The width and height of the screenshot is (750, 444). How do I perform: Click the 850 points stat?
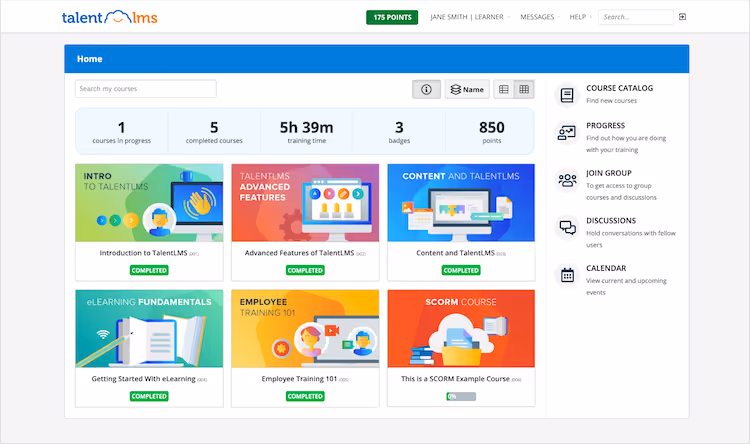click(492, 132)
